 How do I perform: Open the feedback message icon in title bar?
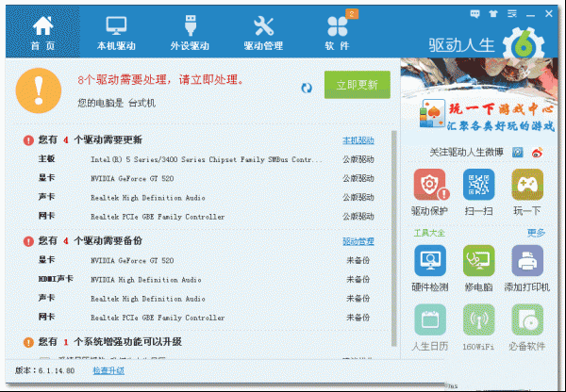475,14
